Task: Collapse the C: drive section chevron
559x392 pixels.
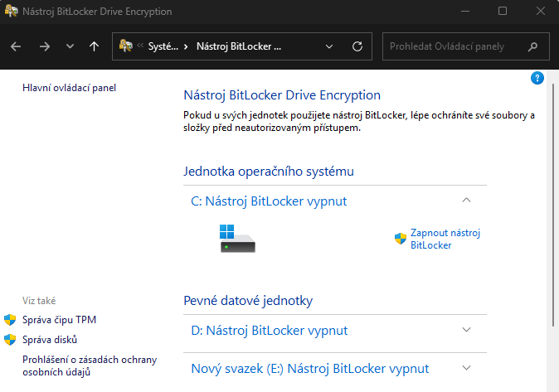Action: pos(466,201)
